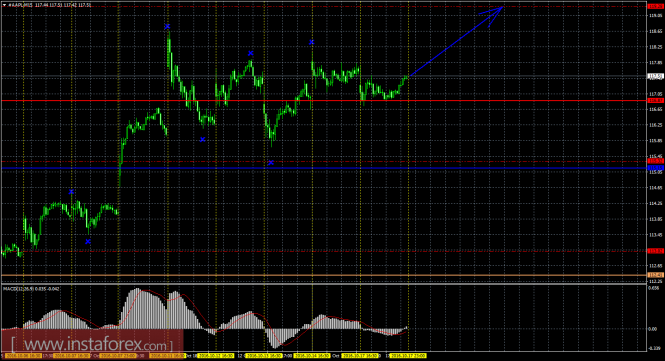
Task: Click the #AAPL M15 chart title text
Action: 21,5
